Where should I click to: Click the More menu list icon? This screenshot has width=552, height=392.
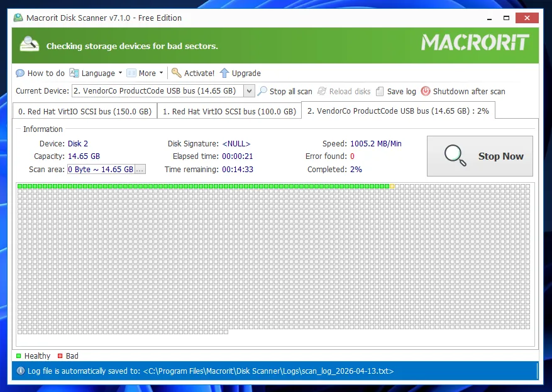click(131, 73)
